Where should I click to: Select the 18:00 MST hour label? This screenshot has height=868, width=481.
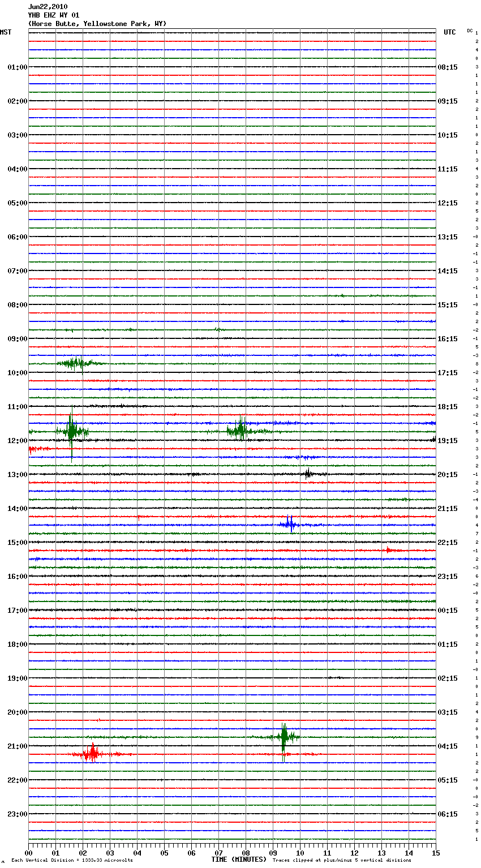tap(18, 644)
